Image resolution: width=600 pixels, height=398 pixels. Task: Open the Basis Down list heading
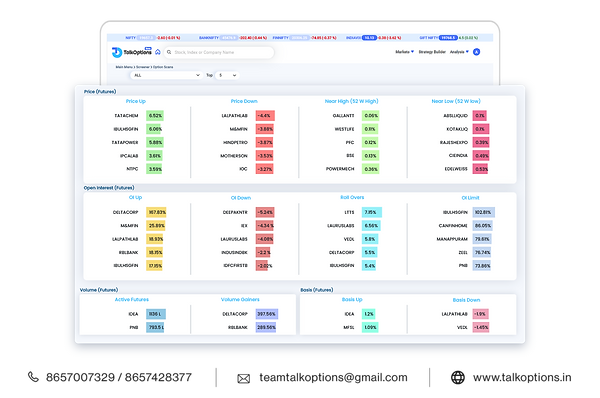point(466,300)
